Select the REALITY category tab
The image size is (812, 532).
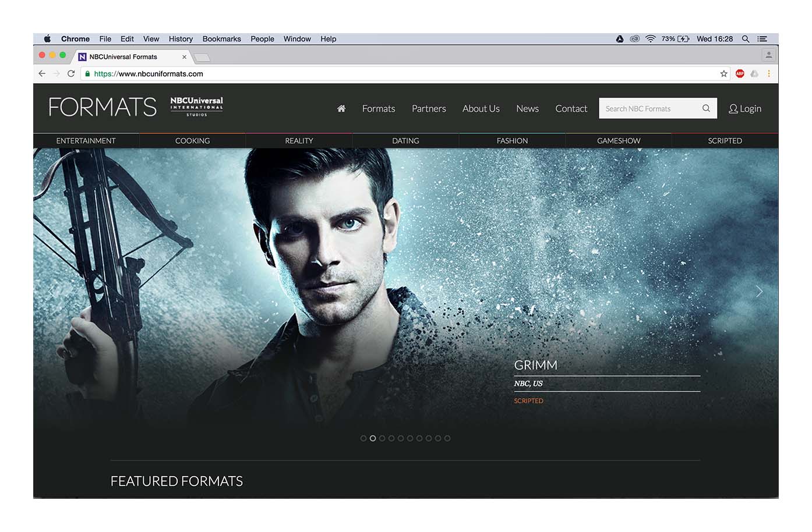point(299,141)
